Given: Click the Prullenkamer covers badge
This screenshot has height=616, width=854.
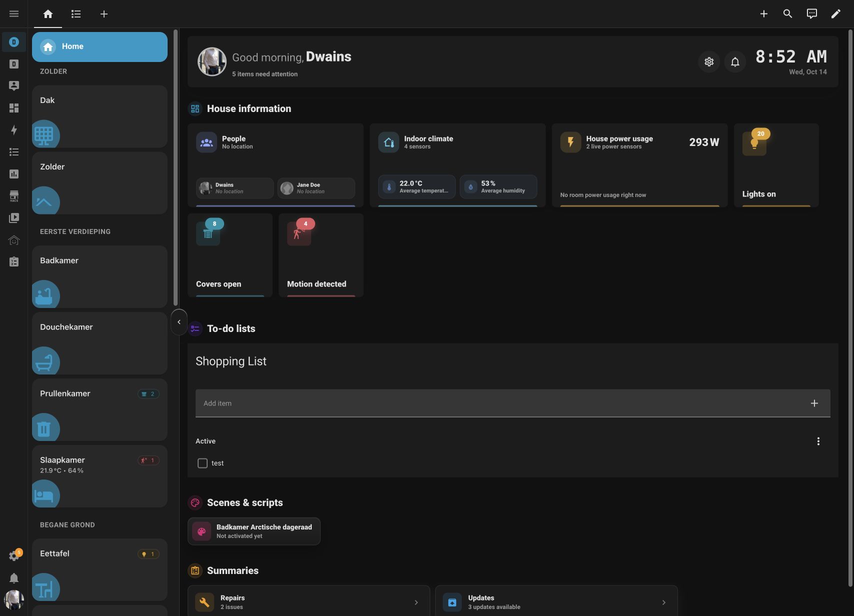Looking at the screenshot, I should pyautogui.click(x=149, y=394).
